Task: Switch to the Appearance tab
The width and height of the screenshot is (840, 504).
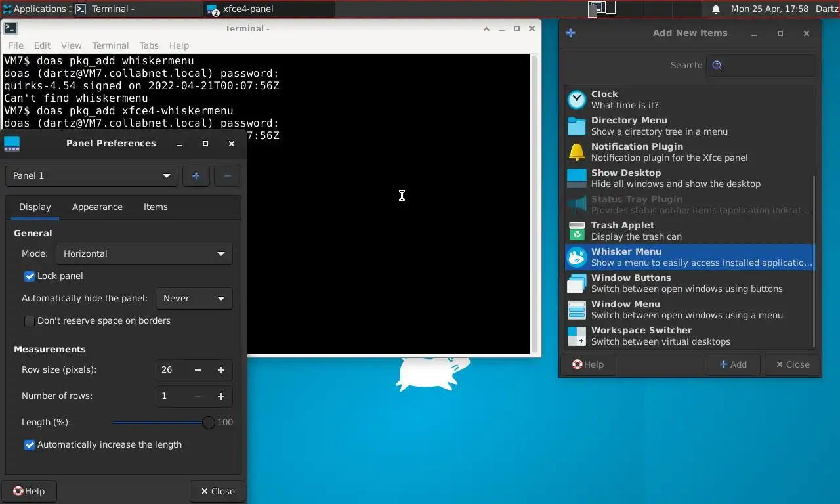Action: 97,207
